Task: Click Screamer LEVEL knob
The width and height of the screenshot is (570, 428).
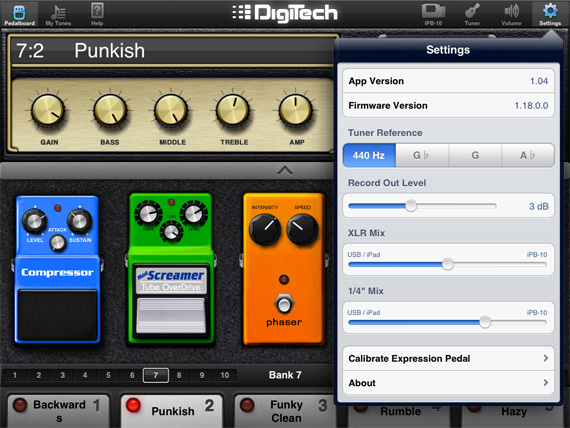Action: (x=194, y=214)
